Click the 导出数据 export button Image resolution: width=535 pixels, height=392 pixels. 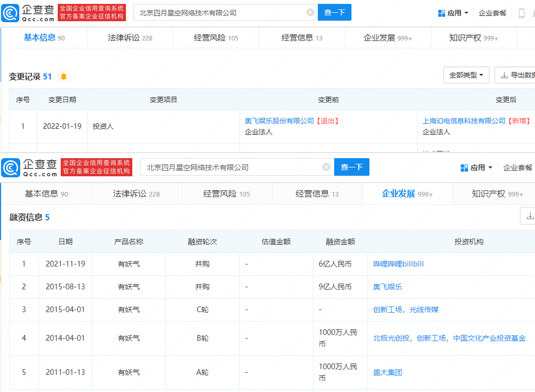point(516,75)
